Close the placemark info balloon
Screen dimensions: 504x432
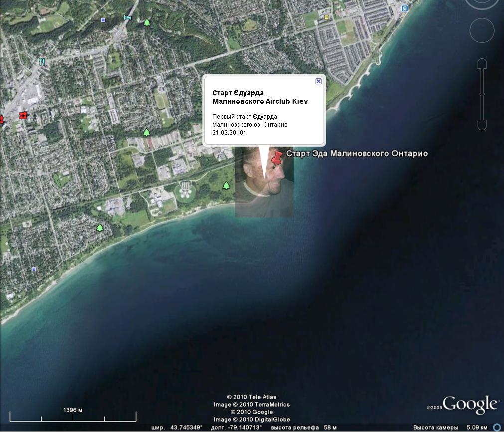click(x=319, y=81)
